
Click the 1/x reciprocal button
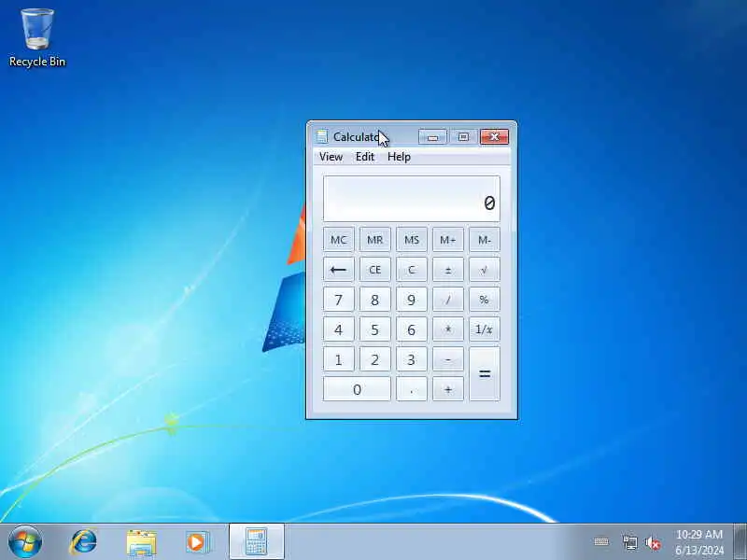click(x=485, y=329)
